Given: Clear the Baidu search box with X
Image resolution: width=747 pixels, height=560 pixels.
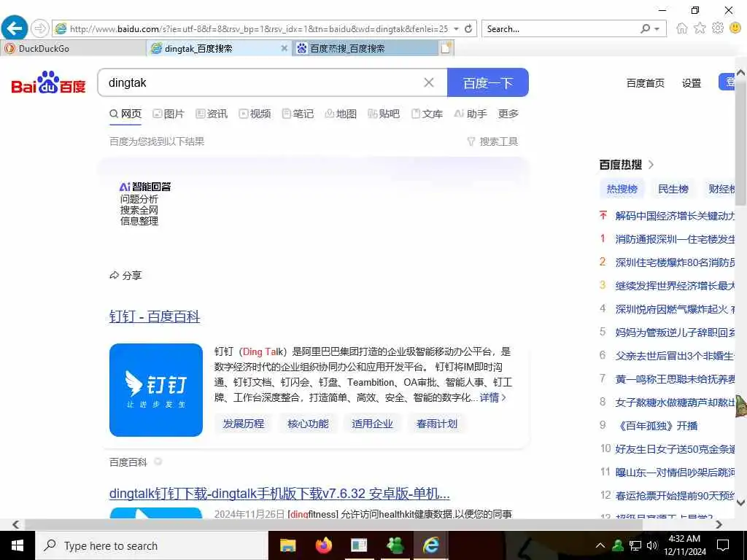Looking at the screenshot, I should (429, 82).
